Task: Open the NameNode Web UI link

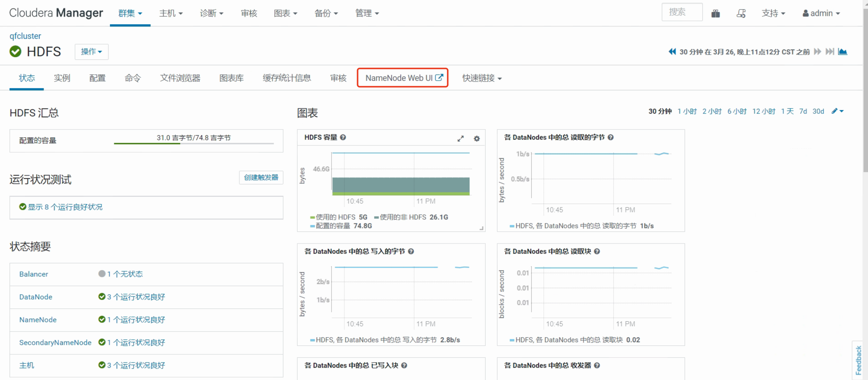Action: 403,78
